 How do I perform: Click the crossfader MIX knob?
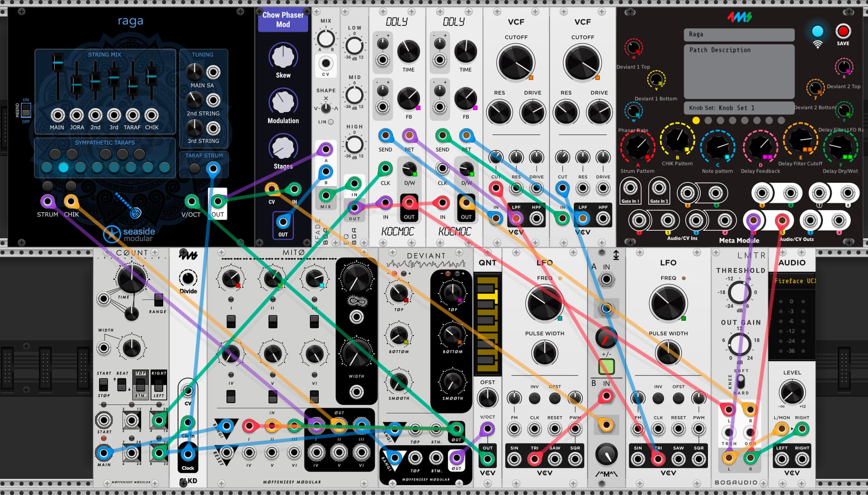click(326, 38)
